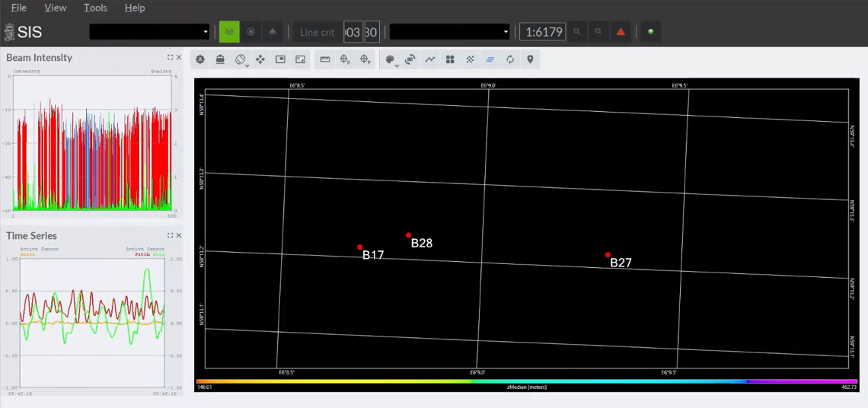Click the line counter field showing 03
The width and height of the screenshot is (868, 408).
(353, 32)
